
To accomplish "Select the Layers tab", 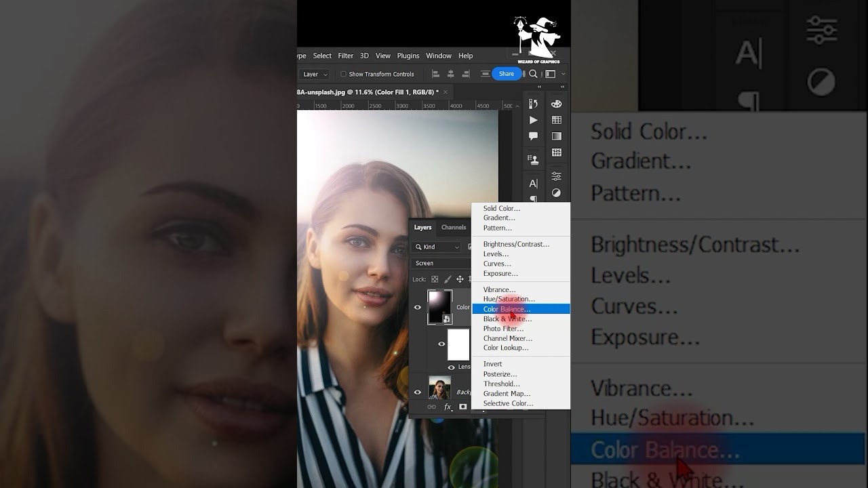I will click(x=422, y=227).
